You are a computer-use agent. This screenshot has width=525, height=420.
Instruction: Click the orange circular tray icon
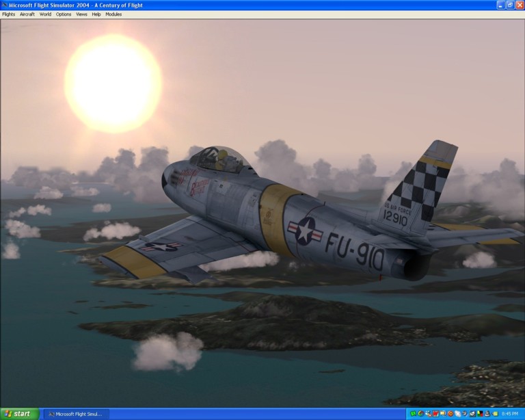coord(450,414)
